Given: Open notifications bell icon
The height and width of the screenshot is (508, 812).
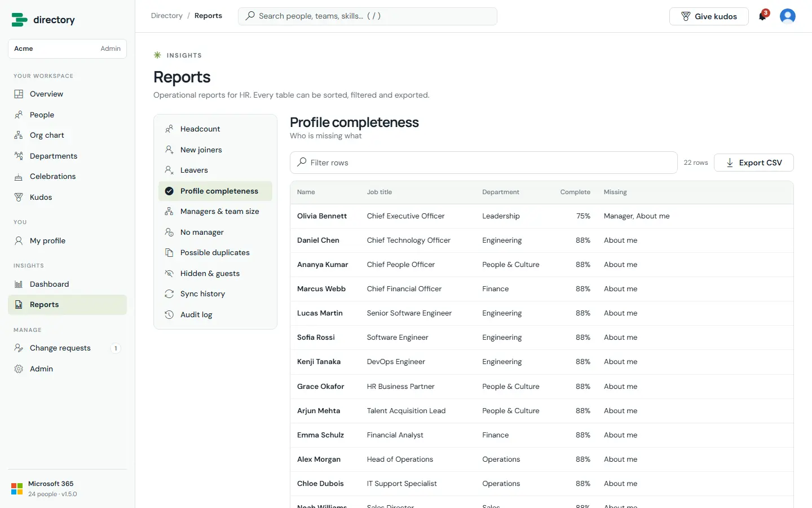Looking at the screenshot, I should pyautogui.click(x=762, y=16).
